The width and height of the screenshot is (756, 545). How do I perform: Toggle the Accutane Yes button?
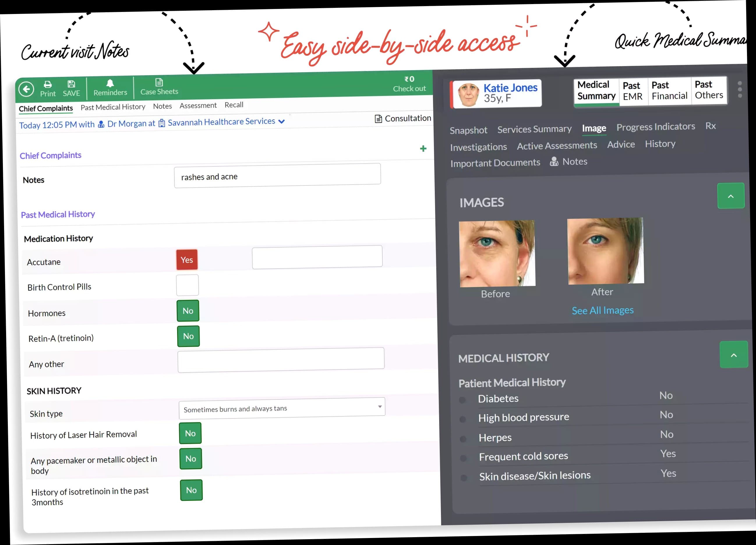click(187, 260)
